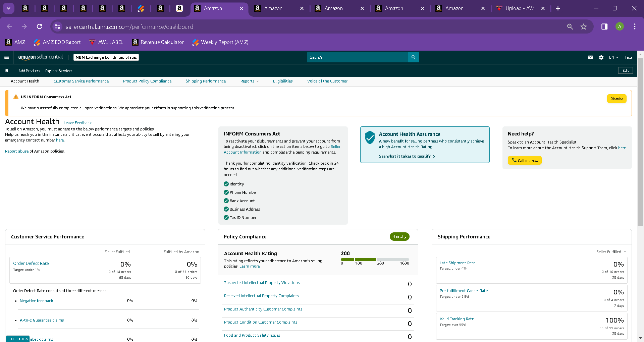
Task: Click Report abuse link
Action: pyautogui.click(x=17, y=151)
